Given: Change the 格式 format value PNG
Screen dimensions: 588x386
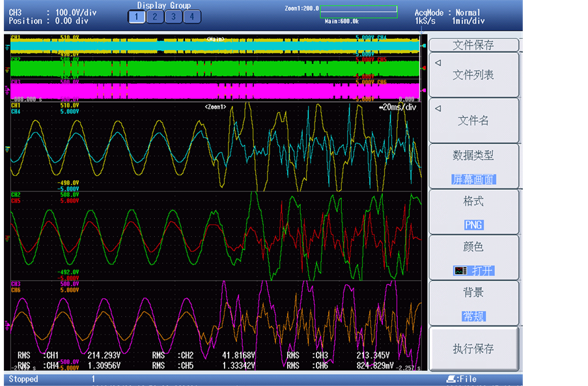Looking at the screenshot, I should tap(473, 225).
